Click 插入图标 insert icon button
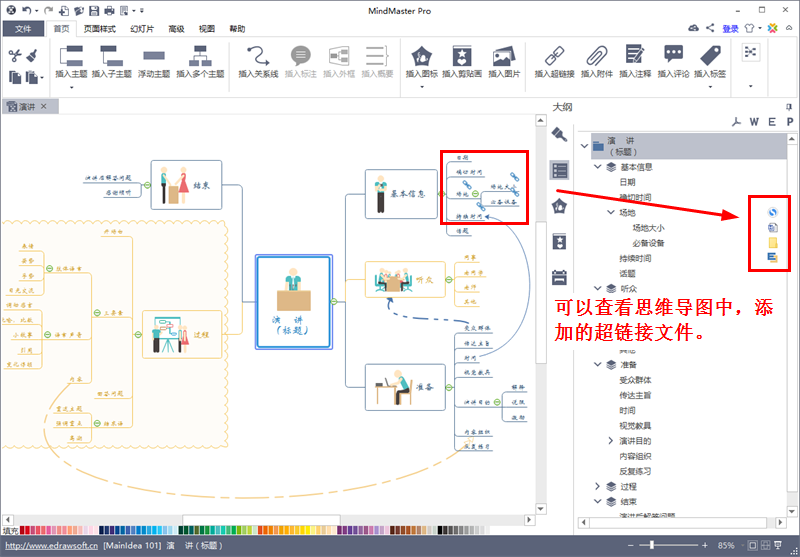Screen dimensions: 800x557 pyautogui.click(x=421, y=61)
